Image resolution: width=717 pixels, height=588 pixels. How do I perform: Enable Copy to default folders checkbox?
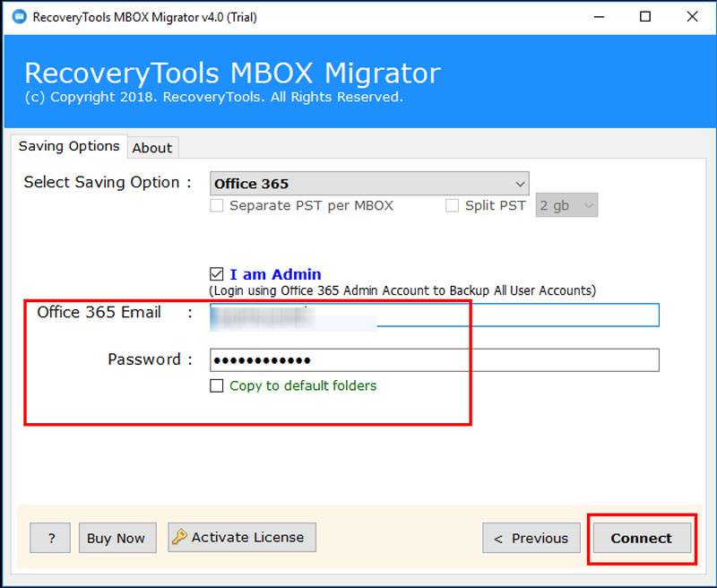pyautogui.click(x=216, y=386)
